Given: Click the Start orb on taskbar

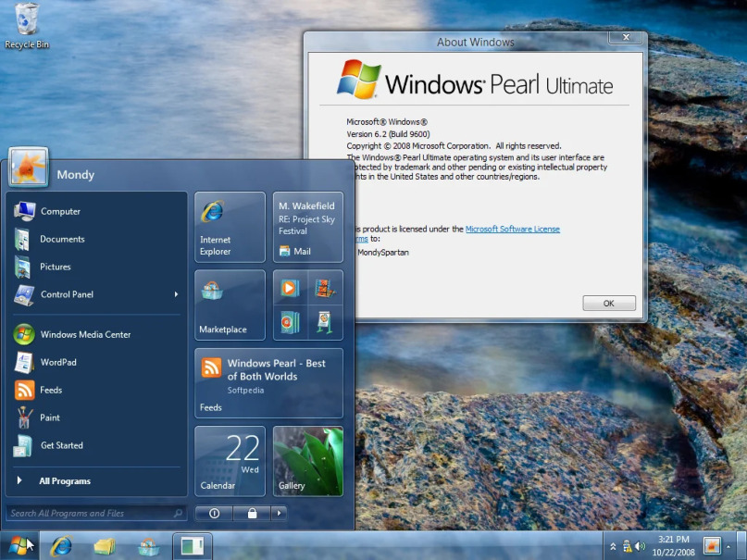Looking at the screenshot, I should tap(19, 546).
